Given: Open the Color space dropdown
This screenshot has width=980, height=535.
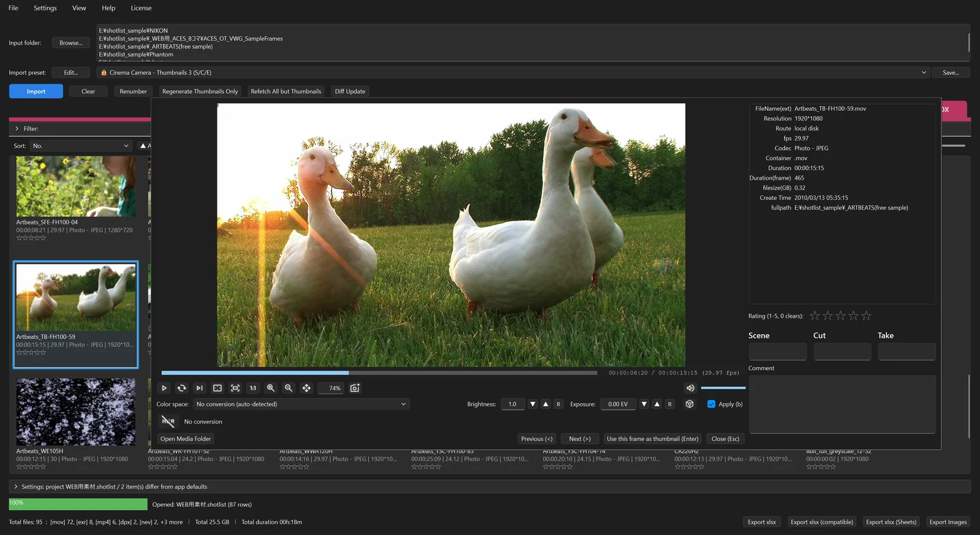Looking at the screenshot, I should (x=301, y=404).
